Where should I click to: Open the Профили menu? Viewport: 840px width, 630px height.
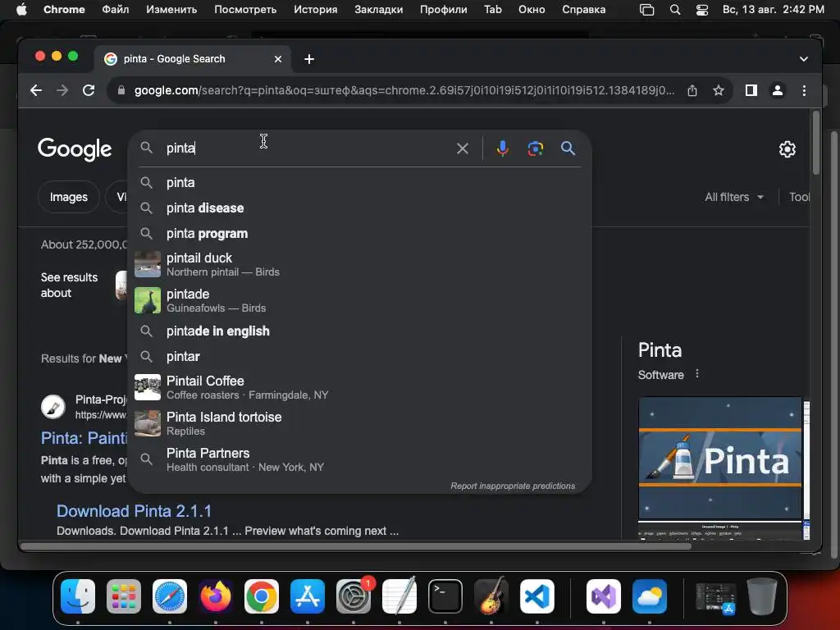[443, 10]
